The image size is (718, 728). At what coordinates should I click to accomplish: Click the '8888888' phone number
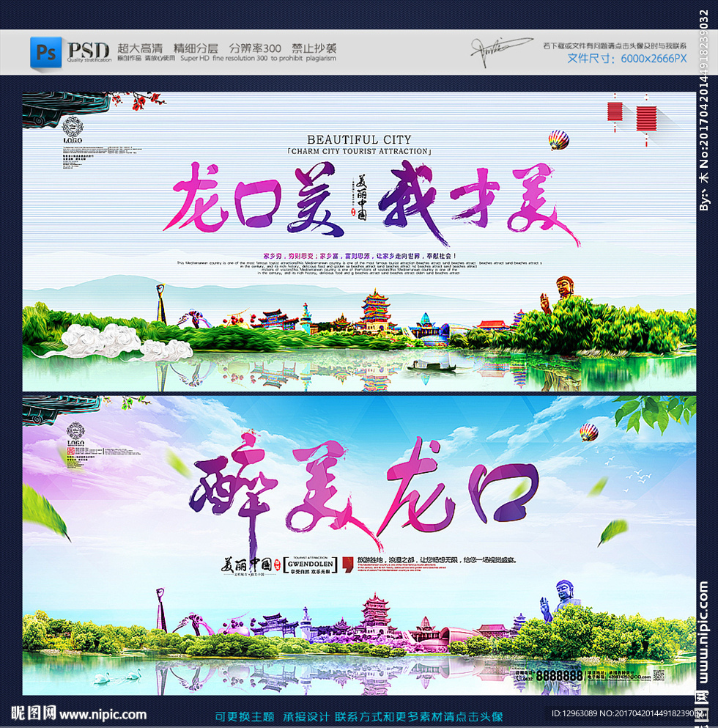click(x=559, y=675)
